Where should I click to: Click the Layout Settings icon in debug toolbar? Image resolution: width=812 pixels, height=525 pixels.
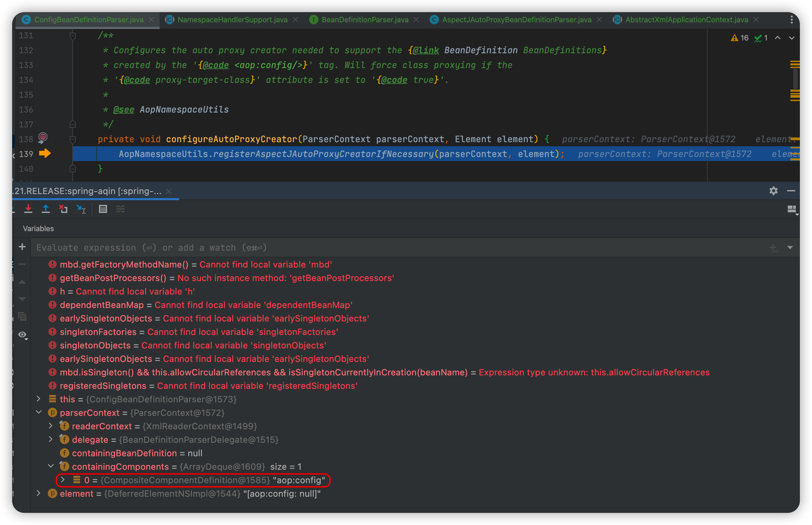click(x=792, y=209)
